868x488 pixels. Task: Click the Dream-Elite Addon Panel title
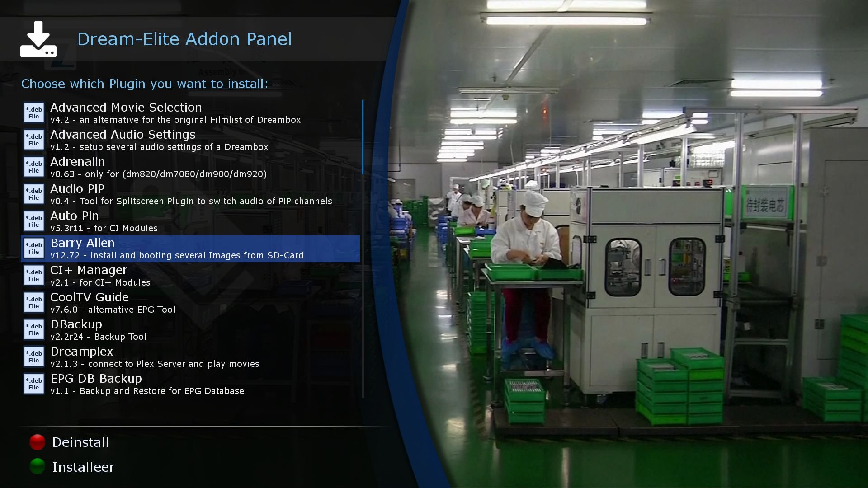pyautogui.click(x=184, y=39)
